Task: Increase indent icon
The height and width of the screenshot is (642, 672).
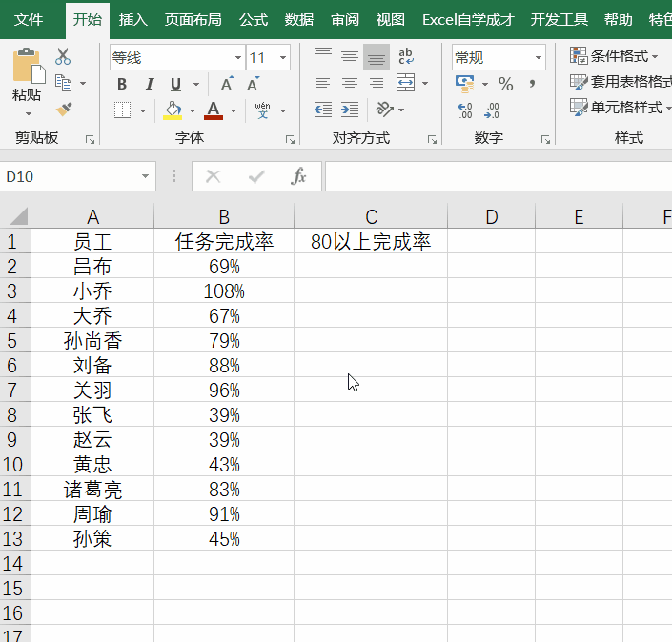Action: click(x=350, y=110)
